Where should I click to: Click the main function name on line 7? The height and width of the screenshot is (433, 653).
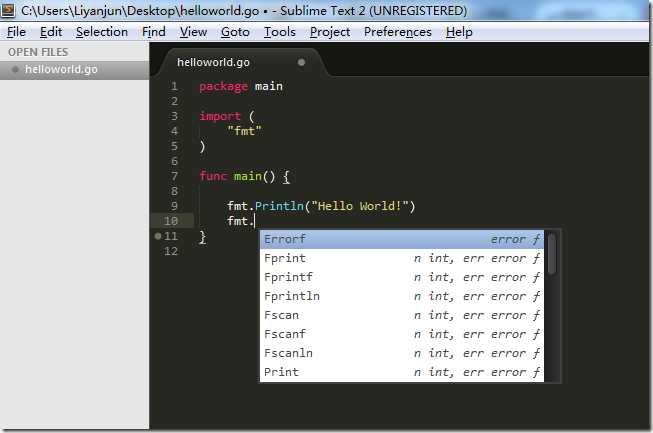coord(248,176)
